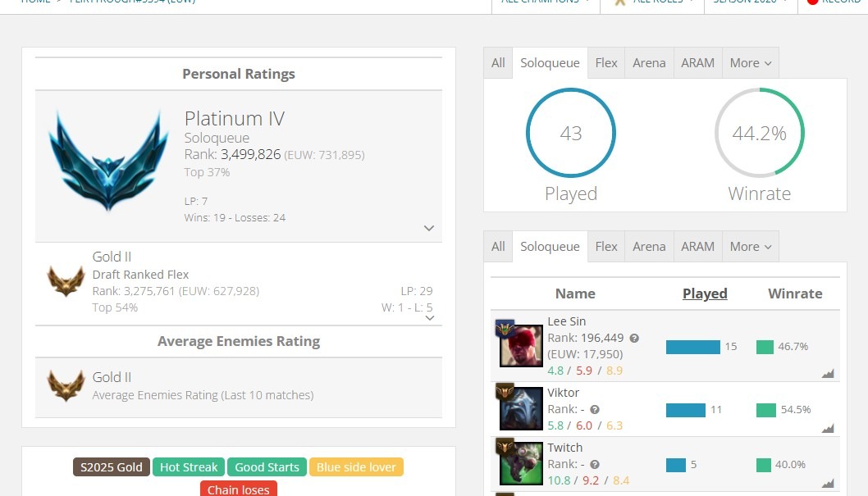Click the Chain loses tag

tap(239, 489)
